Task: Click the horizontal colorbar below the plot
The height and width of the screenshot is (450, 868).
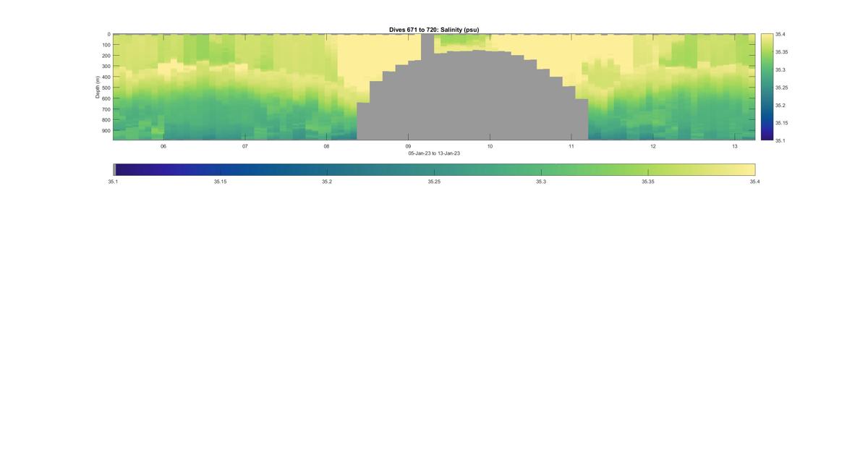Action: [434, 169]
